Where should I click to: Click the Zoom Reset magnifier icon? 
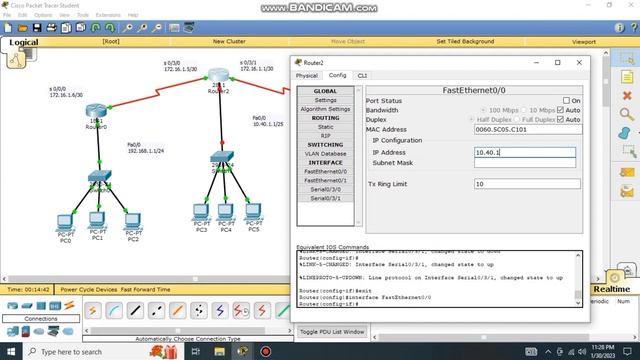(x=142, y=28)
